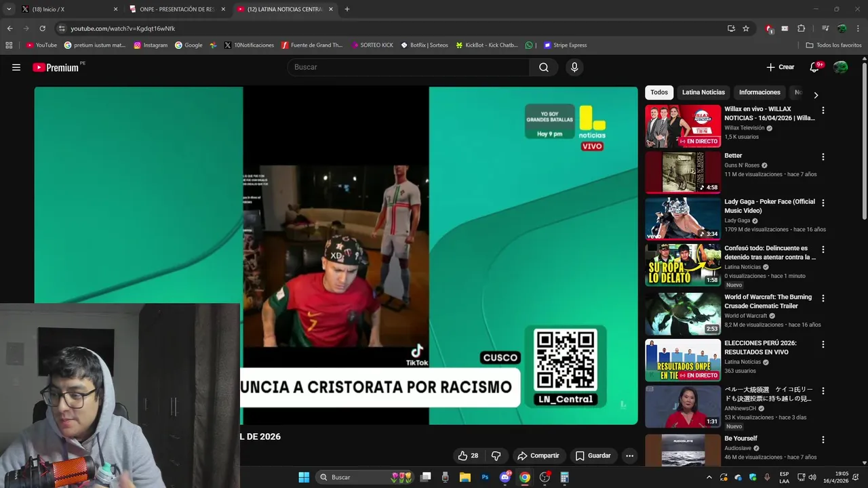Click the Guardar button
Viewport: 868px width, 488px height.
coord(593,455)
